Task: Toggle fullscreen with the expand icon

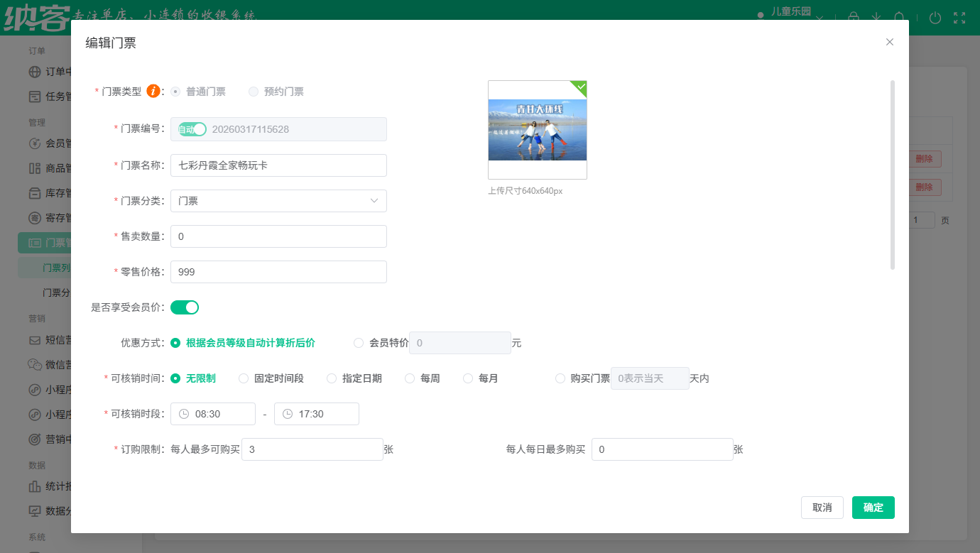Action: pyautogui.click(x=960, y=18)
